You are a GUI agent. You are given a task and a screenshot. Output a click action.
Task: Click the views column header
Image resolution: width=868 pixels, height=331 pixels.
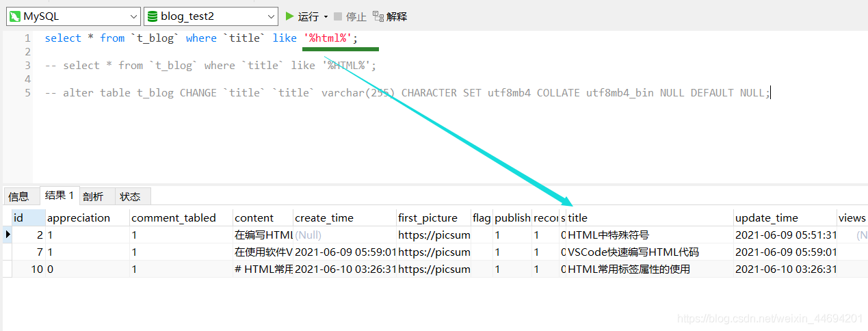tap(852, 217)
